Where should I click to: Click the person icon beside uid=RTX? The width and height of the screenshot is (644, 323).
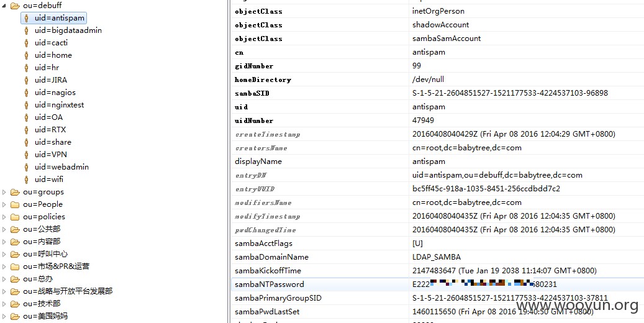(27, 129)
